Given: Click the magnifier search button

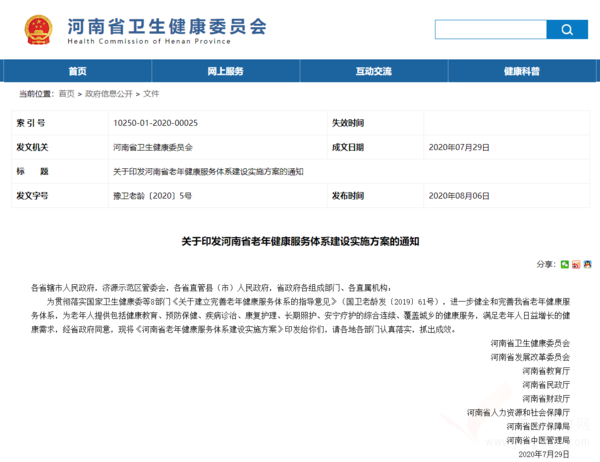Looking at the screenshot, I should (x=567, y=29).
